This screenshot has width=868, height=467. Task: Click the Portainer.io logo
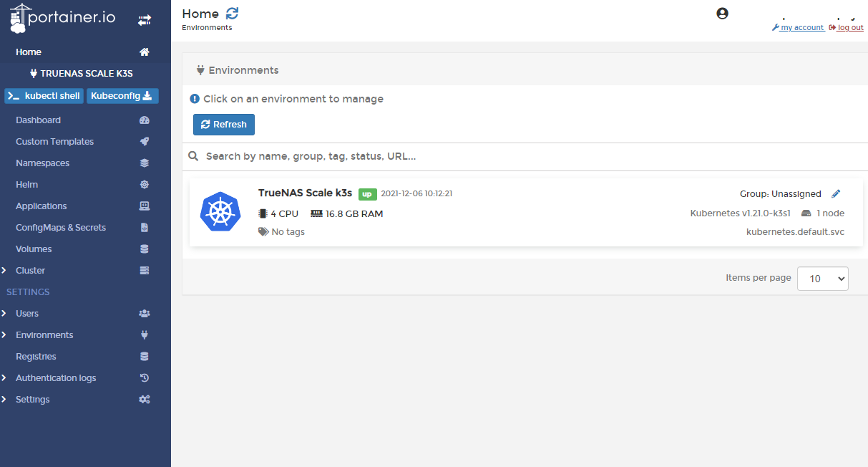[62, 18]
